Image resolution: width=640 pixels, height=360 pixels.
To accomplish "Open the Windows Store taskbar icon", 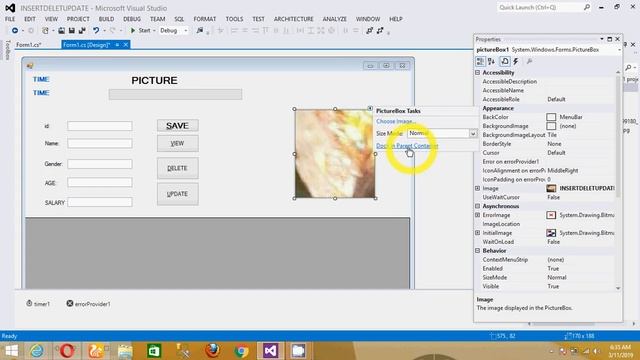I will (x=154, y=351).
